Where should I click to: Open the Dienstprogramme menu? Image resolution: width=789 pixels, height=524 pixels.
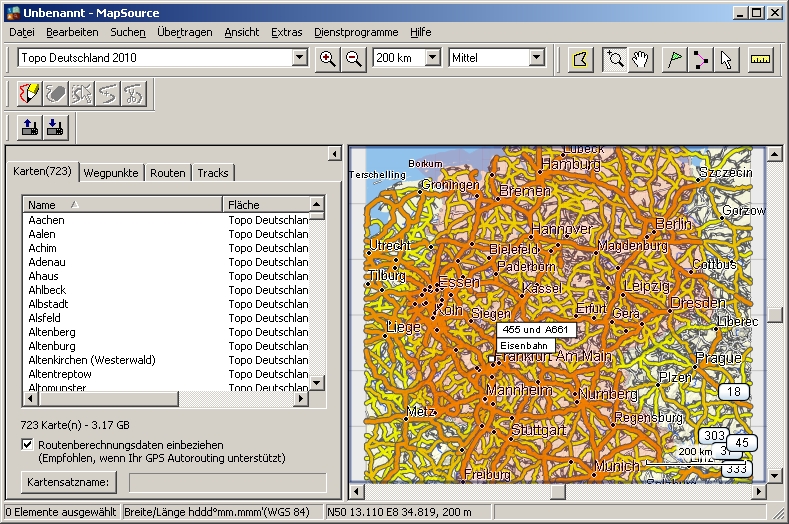click(356, 32)
